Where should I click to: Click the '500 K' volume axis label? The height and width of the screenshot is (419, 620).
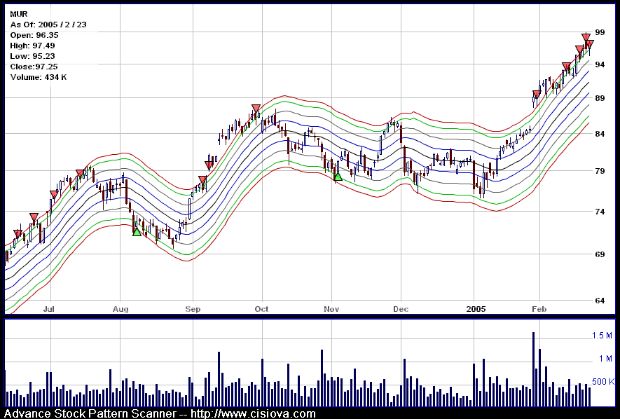pyautogui.click(x=603, y=381)
